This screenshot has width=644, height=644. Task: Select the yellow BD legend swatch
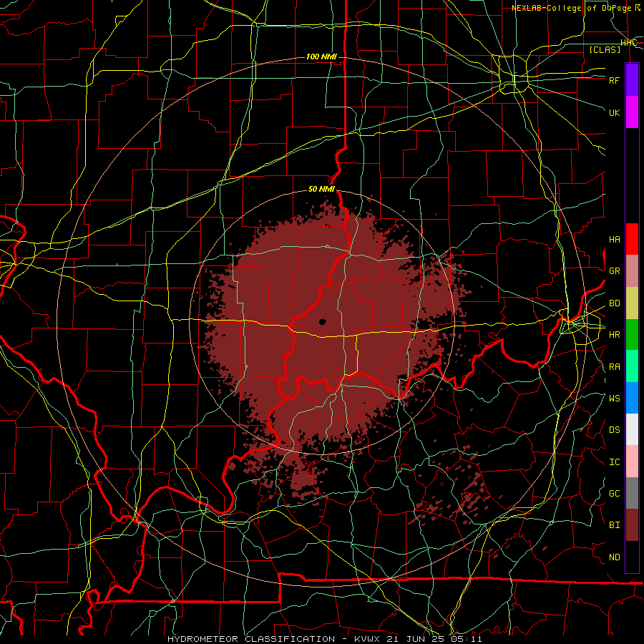click(x=632, y=303)
